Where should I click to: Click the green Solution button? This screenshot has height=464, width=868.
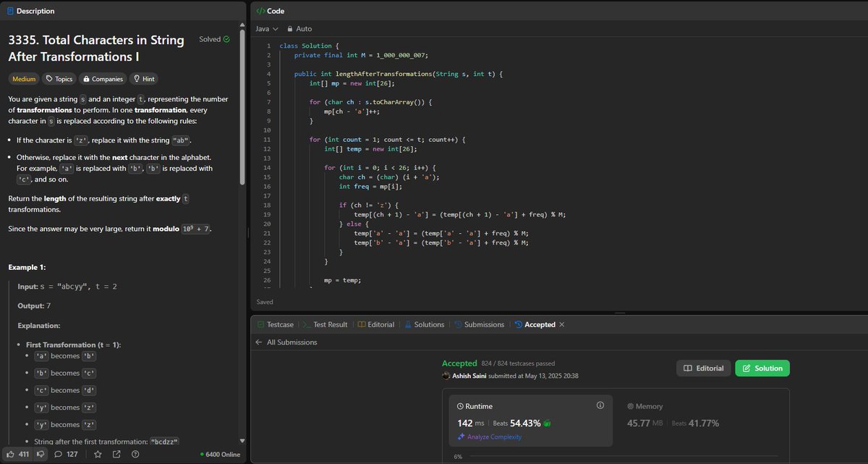[x=762, y=368]
